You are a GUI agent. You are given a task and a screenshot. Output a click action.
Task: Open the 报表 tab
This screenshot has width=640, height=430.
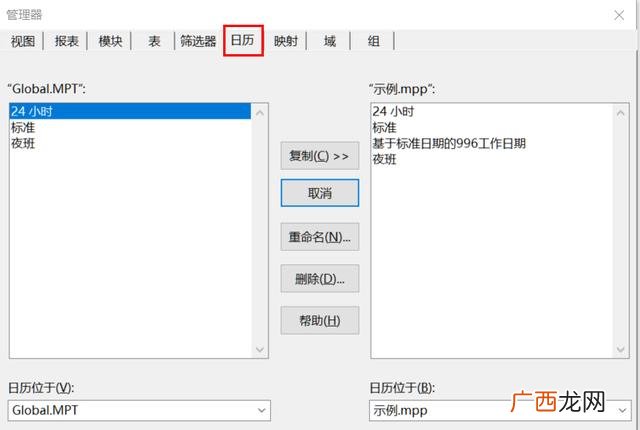tap(67, 41)
